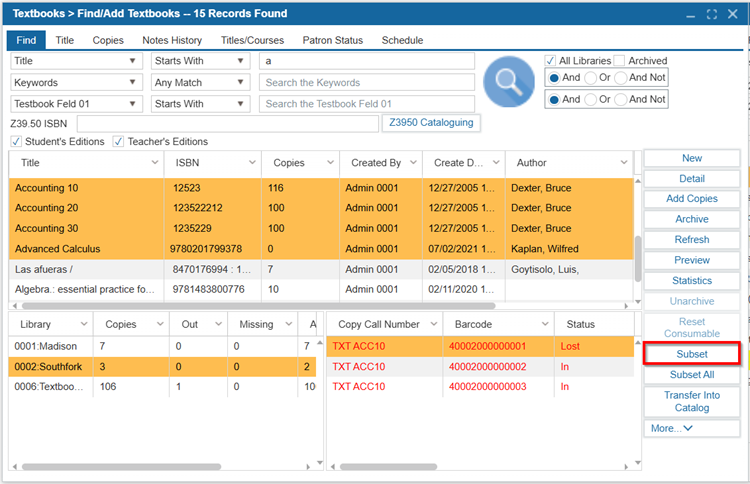Switch to the Copies tab
Viewport: 750px width, 484px height.
point(108,40)
